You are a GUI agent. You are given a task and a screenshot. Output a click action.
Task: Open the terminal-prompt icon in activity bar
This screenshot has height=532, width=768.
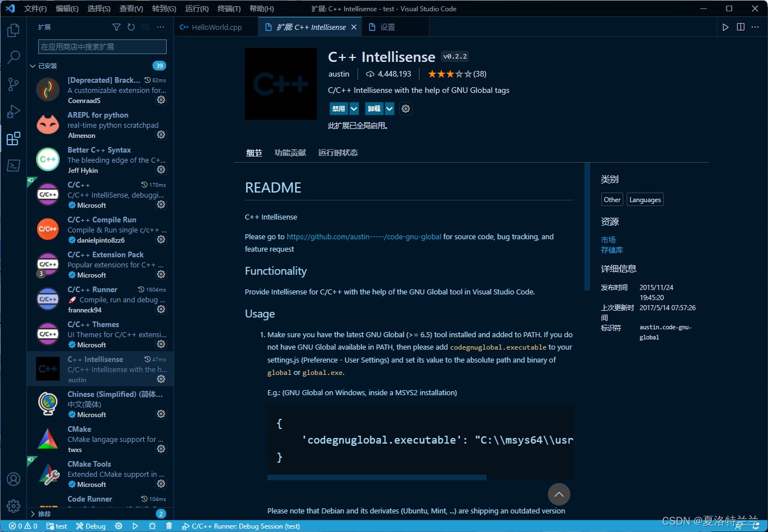pos(14,166)
